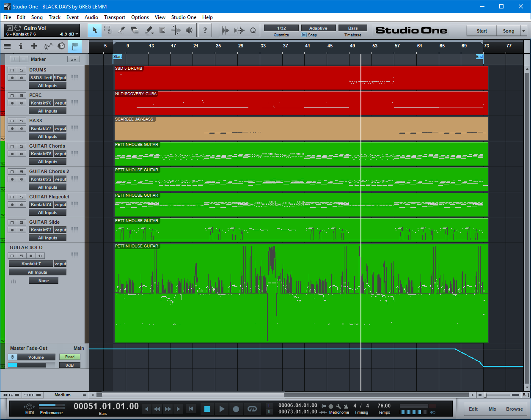Open the Volume automation parameter dropdown
Viewport: 531px width, 420px height.
[36, 357]
